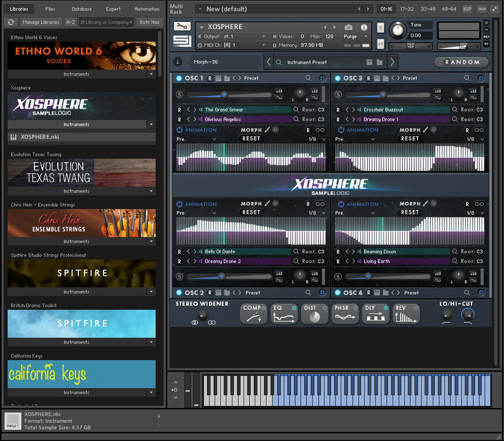
Task: Expand California Keys Instruments dropdown
Action: click(x=151, y=392)
